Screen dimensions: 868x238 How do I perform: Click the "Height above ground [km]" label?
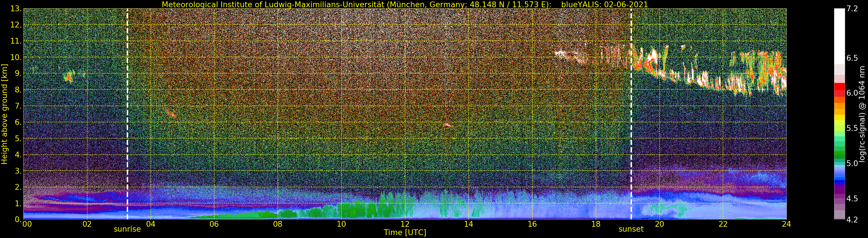[x=4, y=114]
